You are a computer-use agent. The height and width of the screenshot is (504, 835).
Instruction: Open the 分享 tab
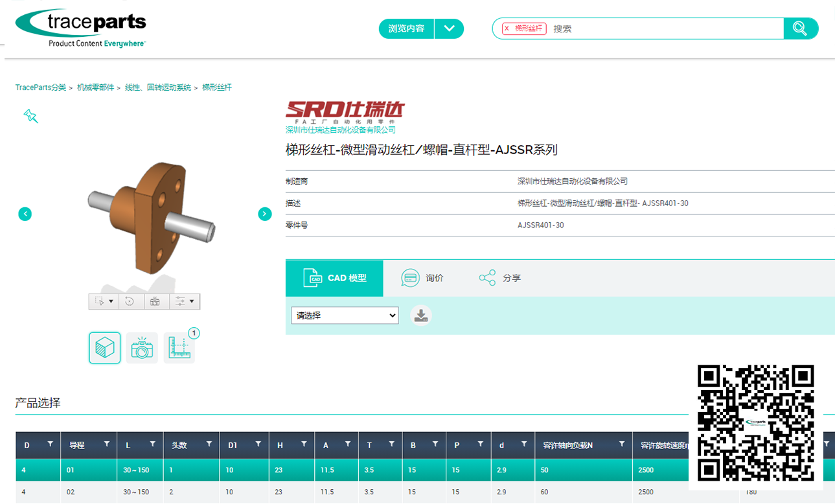click(499, 278)
